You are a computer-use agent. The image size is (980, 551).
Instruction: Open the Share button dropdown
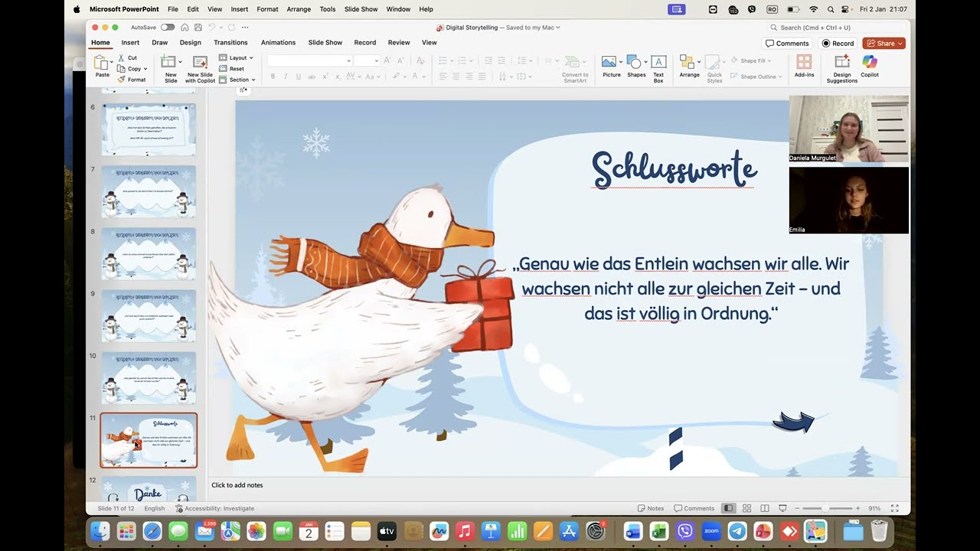pyautogui.click(x=884, y=43)
